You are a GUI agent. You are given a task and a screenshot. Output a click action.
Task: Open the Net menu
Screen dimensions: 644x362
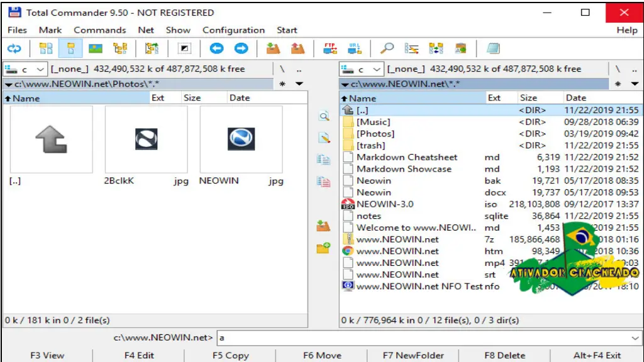coord(146,30)
